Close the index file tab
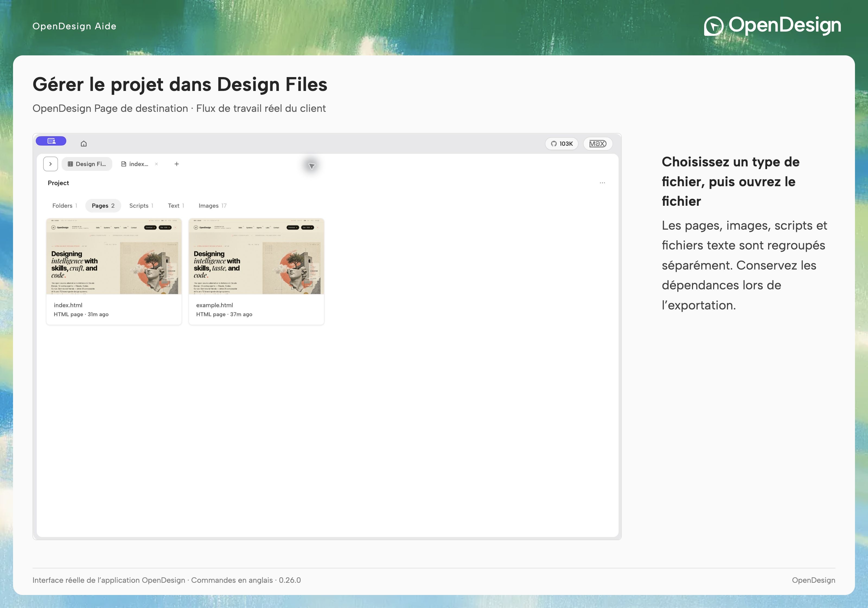 [157, 164]
